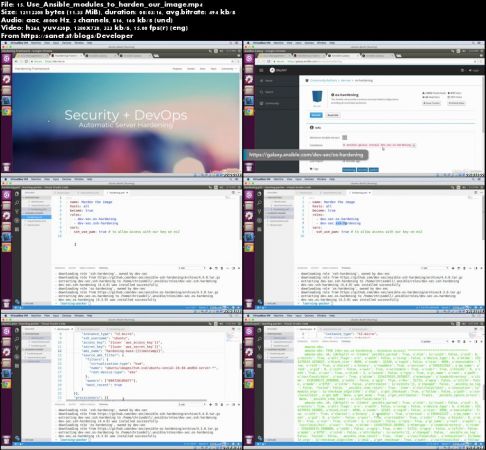486x450 pixels.
Task: Click the Security + DevOps headline text
Action: pos(126,115)
